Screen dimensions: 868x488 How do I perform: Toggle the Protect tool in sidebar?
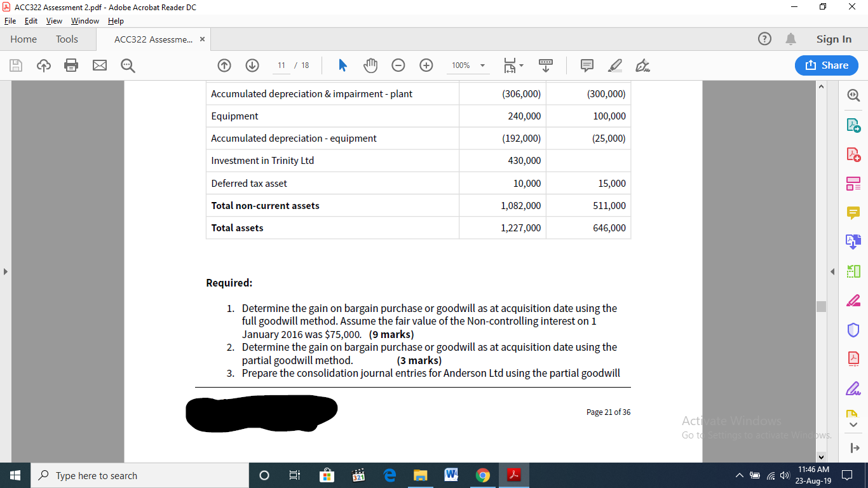pos(853,329)
